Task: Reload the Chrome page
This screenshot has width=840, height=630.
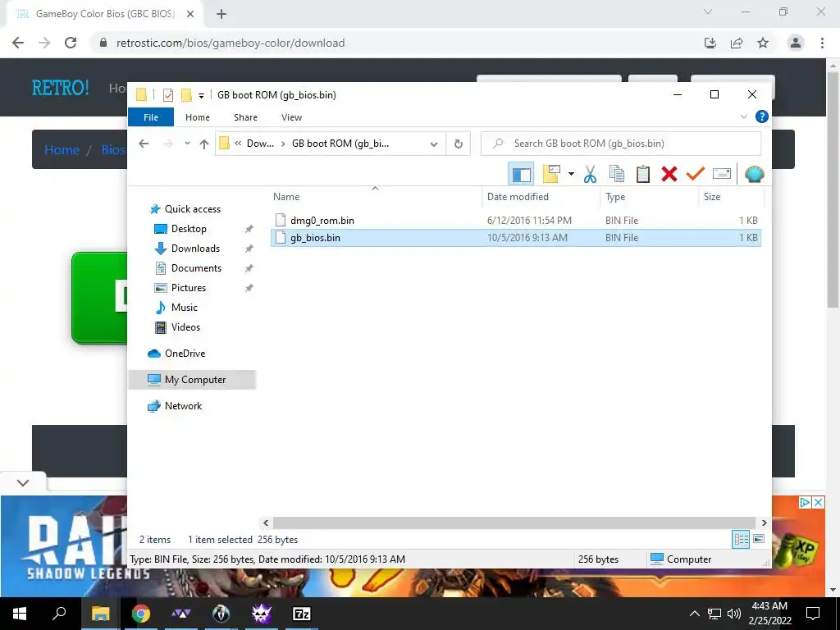Action: pyautogui.click(x=71, y=43)
